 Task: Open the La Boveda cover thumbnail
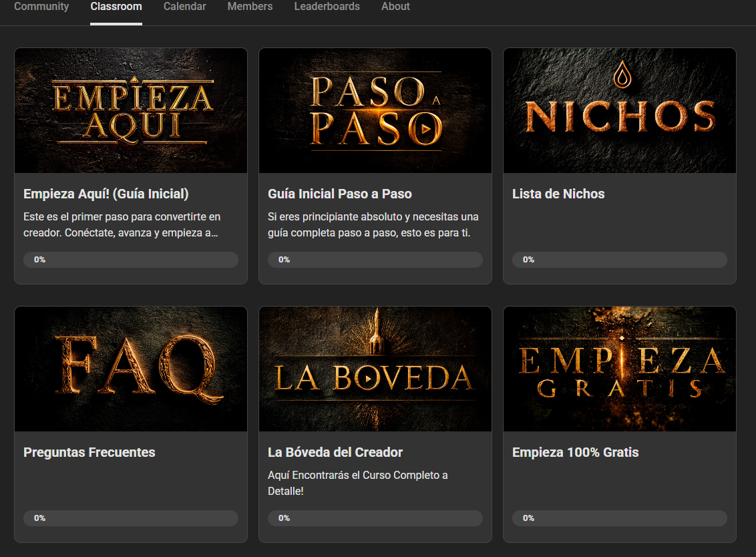(x=375, y=369)
